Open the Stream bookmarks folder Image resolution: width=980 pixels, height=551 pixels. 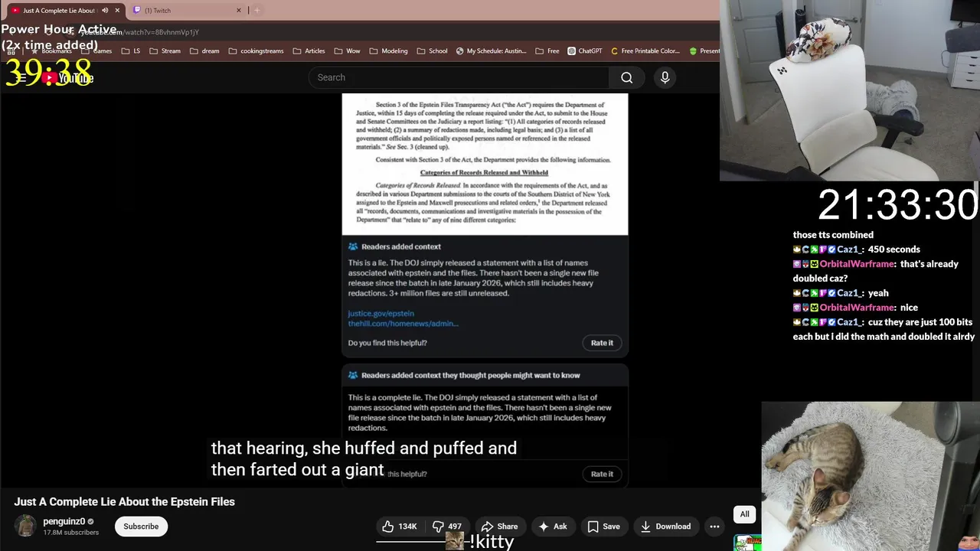click(165, 51)
